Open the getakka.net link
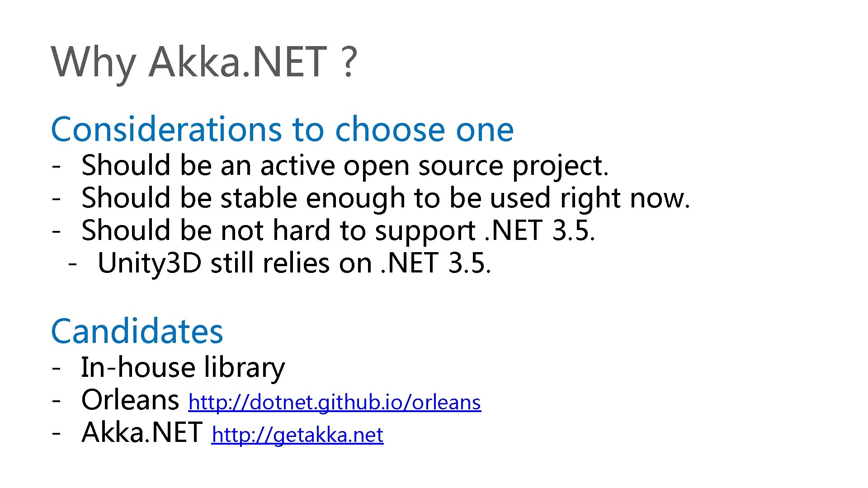 297,435
